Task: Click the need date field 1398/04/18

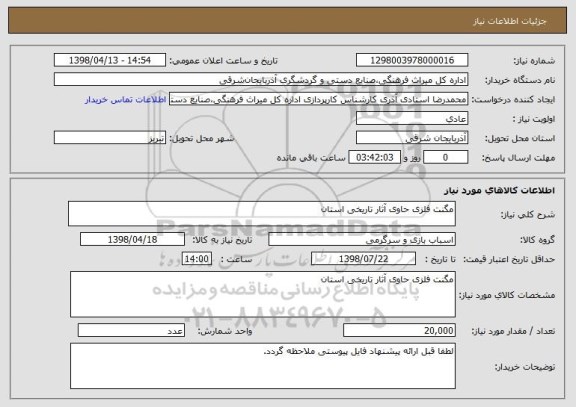Action: (132, 239)
